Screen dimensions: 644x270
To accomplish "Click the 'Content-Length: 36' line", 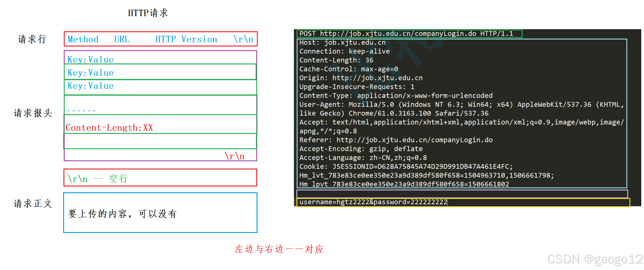I will [x=336, y=60].
